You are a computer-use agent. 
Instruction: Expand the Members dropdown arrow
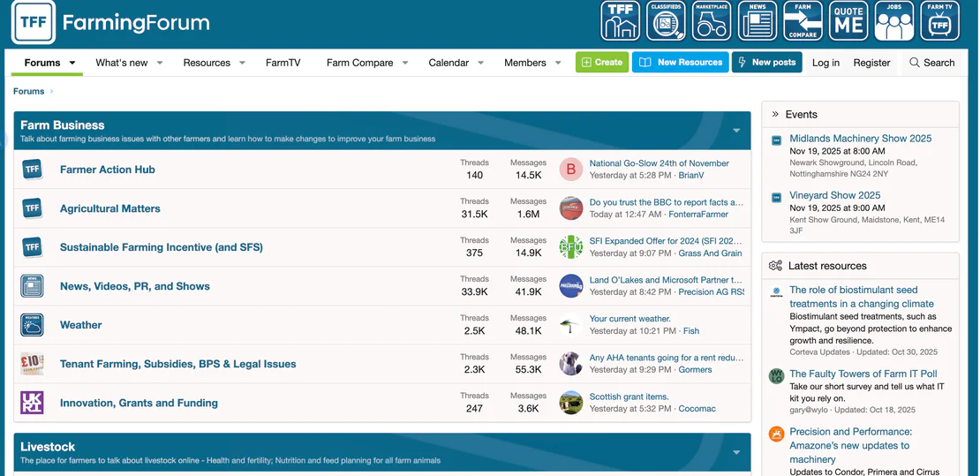click(558, 63)
